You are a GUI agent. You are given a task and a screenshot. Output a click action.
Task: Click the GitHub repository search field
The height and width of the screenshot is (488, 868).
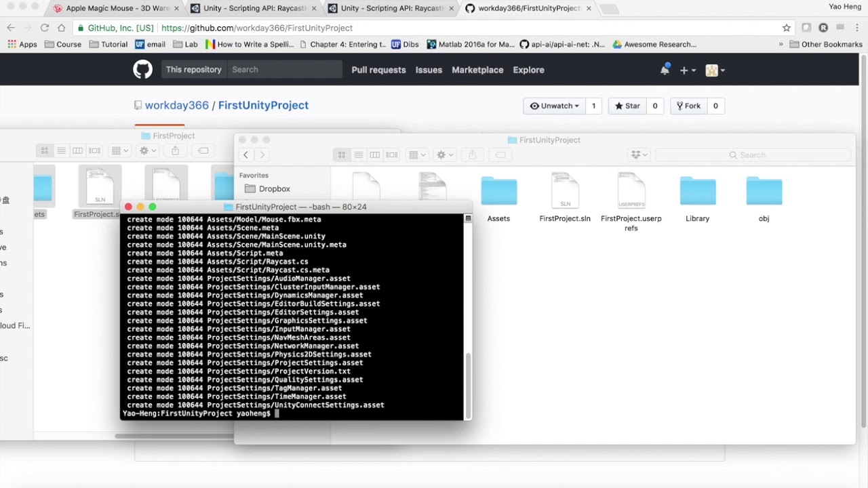[285, 69]
